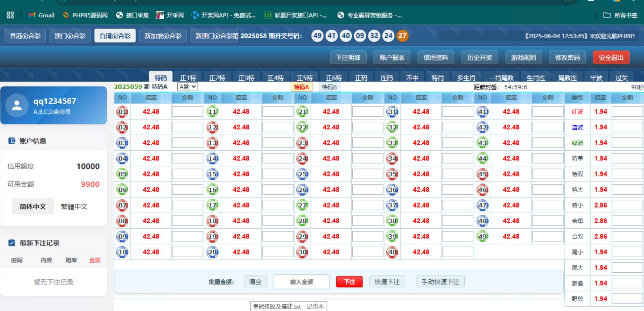Open the Gmail bookmark

click(x=42, y=15)
